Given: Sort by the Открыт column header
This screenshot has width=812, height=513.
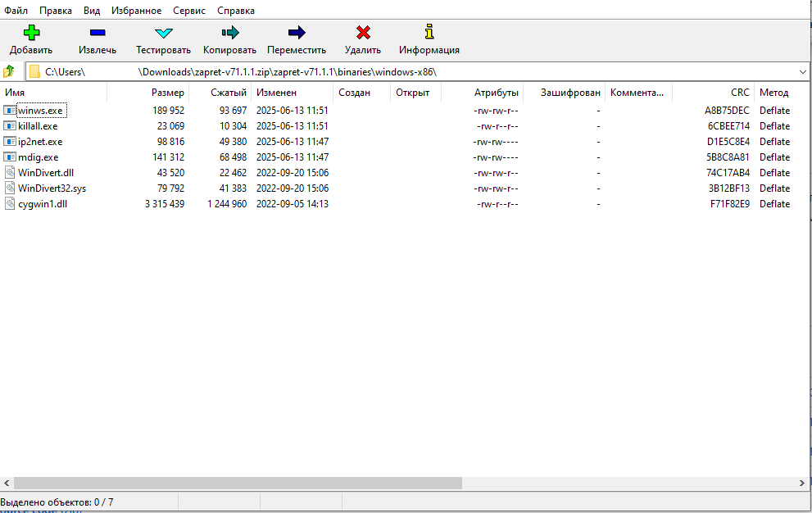Looking at the screenshot, I should click(416, 93).
